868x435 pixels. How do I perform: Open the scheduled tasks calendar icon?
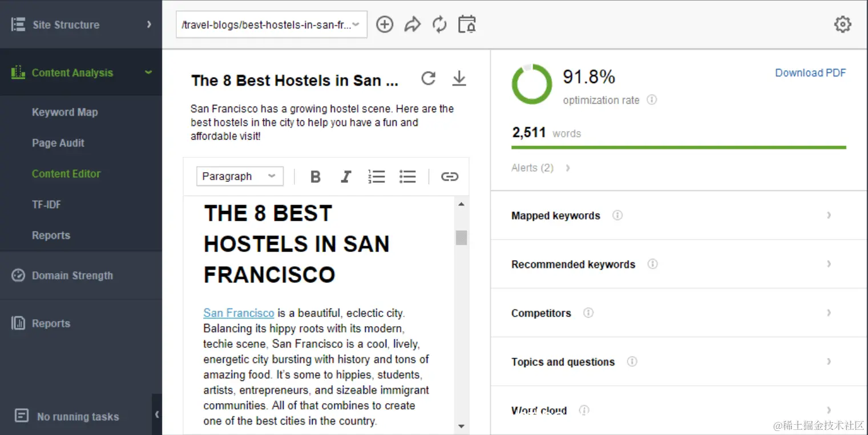pos(467,25)
